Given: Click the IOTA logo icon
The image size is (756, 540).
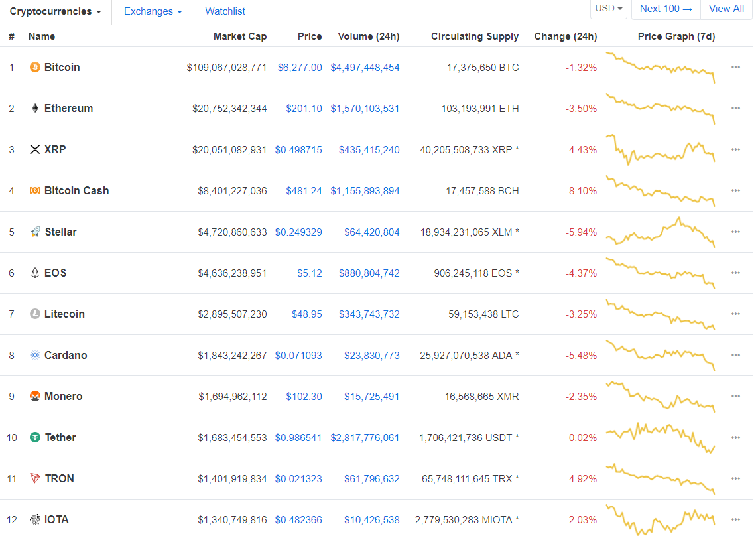Looking at the screenshot, I should [34, 519].
